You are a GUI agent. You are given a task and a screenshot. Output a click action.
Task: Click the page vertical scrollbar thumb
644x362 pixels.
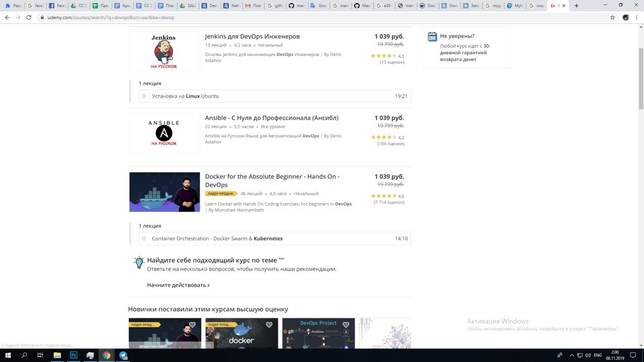[x=641, y=78]
